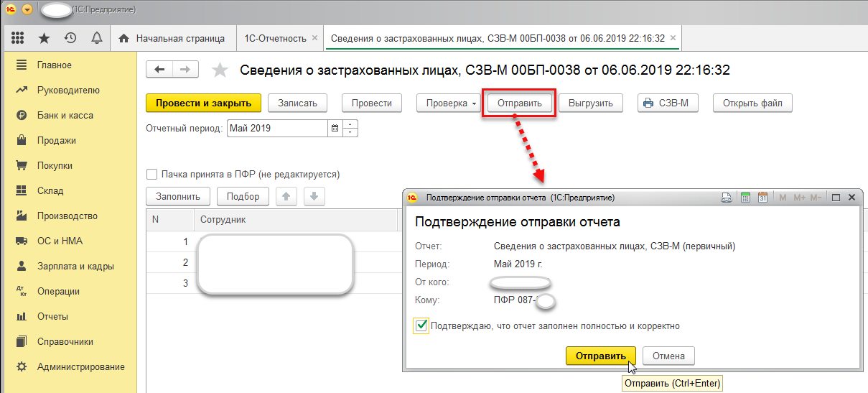The width and height of the screenshot is (868, 393).
Task: Add document to favorites with gray star
Action: (220, 70)
